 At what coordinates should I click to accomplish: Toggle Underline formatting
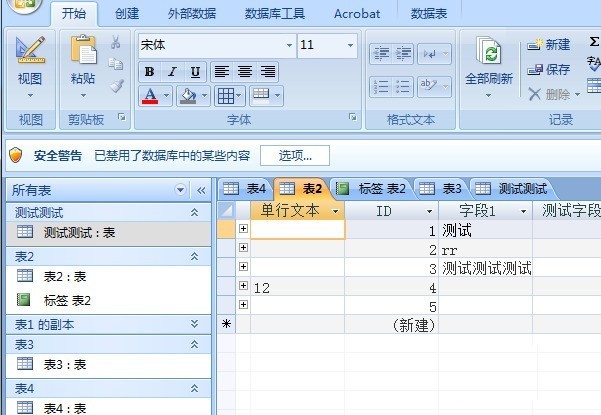pyautogui.click(x=195, y=72)
